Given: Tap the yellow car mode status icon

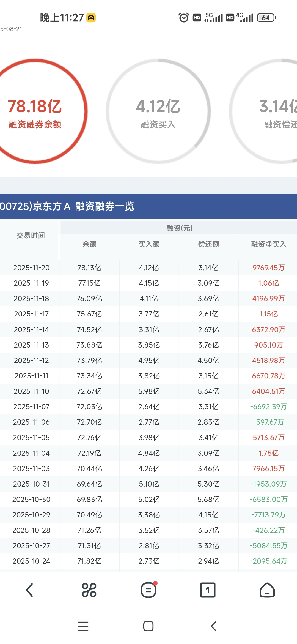Looking at the screenshot, I should [x=91, y=18].
